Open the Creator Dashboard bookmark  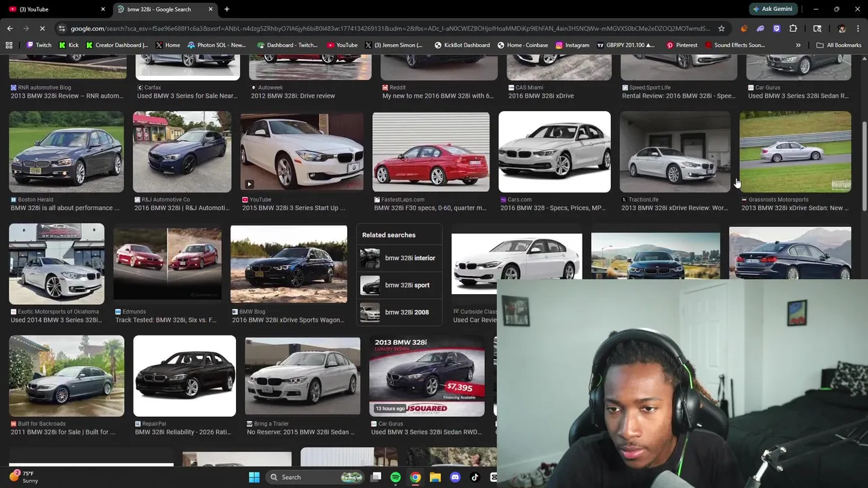pyautogui.click(x=117, y=45)
